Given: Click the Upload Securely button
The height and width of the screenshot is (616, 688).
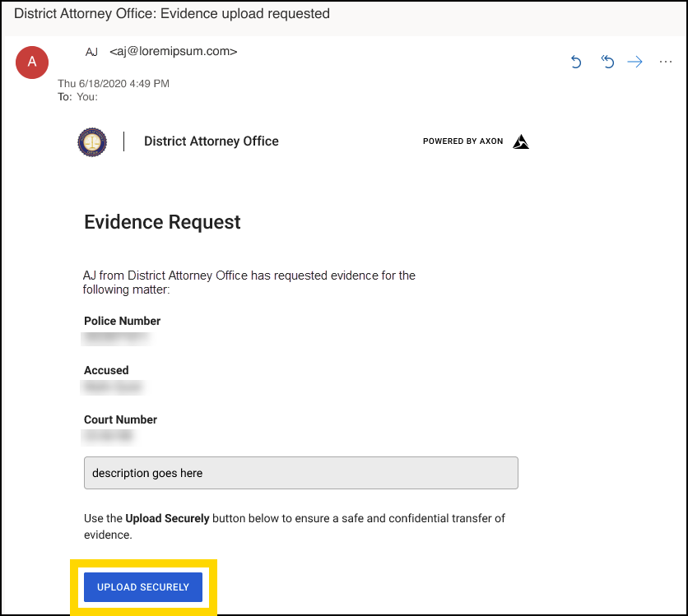Looking at the screenshot, I should 142,586.
